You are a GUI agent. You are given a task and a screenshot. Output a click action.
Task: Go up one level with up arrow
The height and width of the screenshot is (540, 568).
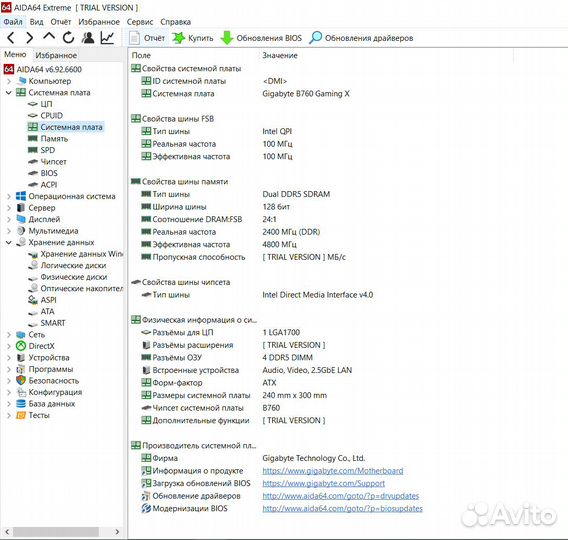[49, 37]
